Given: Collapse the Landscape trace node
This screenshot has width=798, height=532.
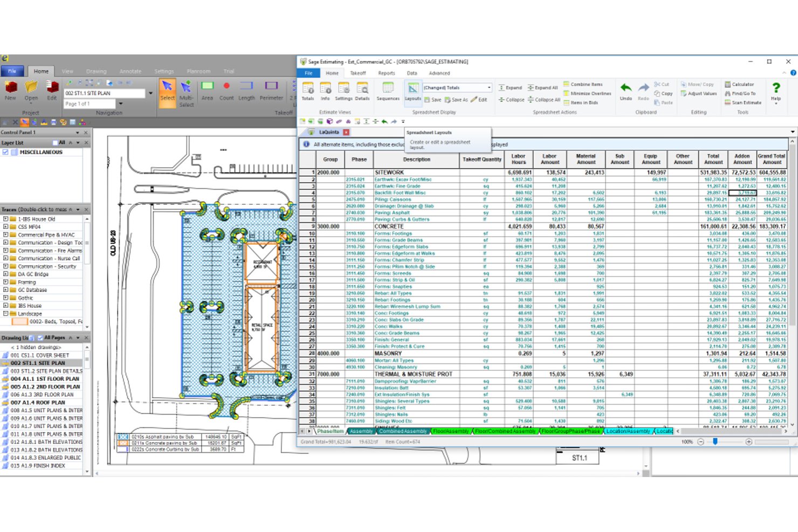Looking at the screenshot, I should [5, 314].
